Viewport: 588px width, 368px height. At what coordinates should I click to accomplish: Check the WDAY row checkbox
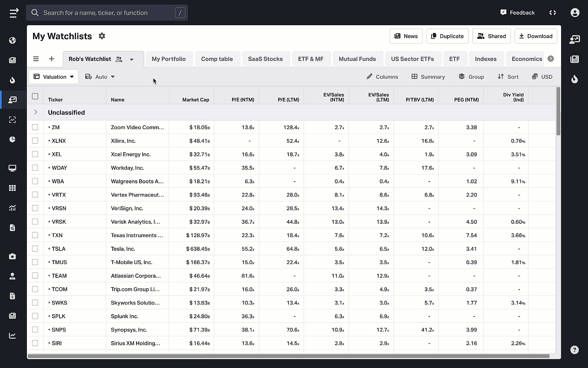pyautogui.click(x=35, y=168)
